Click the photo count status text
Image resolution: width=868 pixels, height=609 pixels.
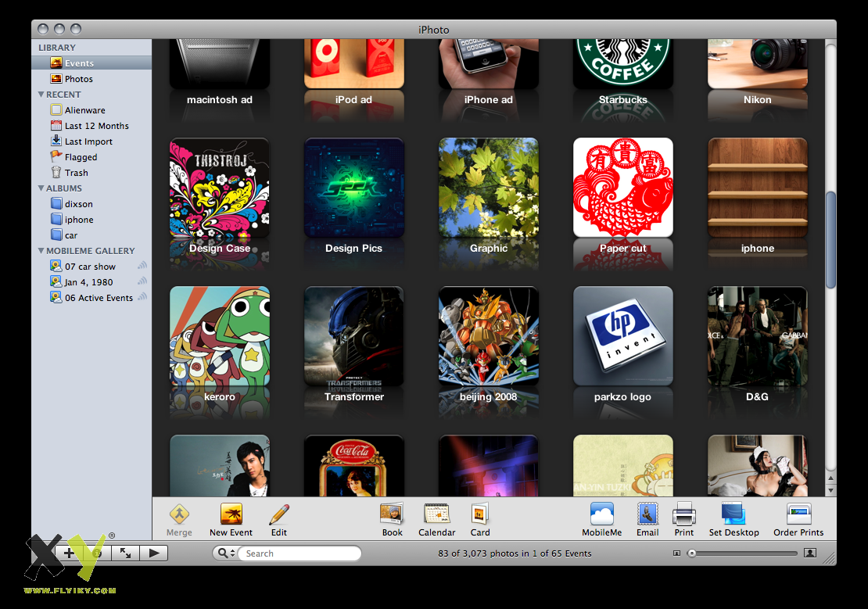pos(515,553)
